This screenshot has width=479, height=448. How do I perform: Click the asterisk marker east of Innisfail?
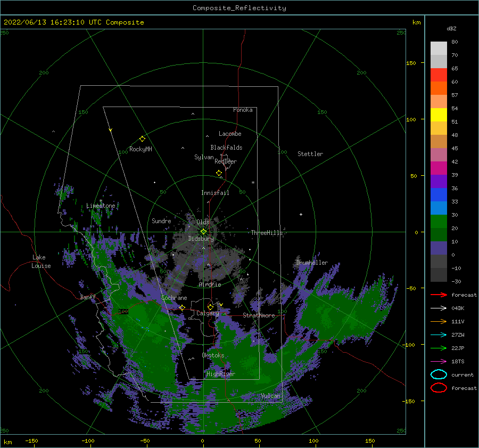click(x=253, y=183)
